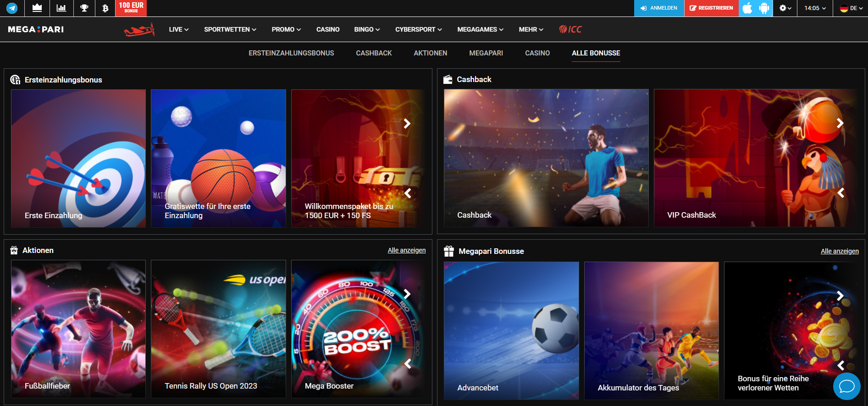Click the Registrieren button
This screenshot has height=406, width=868.
pos(711,8)
